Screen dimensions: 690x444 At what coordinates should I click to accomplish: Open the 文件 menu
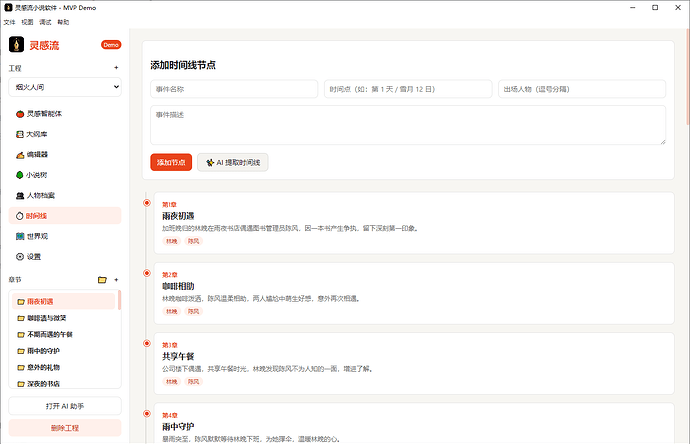click(9, 22)
